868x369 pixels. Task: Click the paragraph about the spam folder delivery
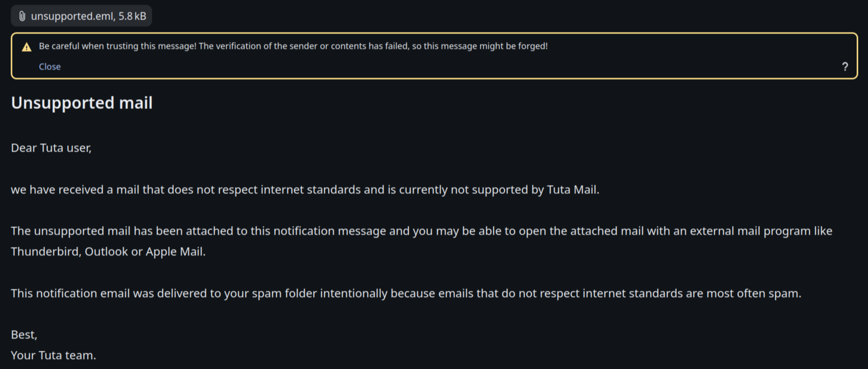[405, 294]
